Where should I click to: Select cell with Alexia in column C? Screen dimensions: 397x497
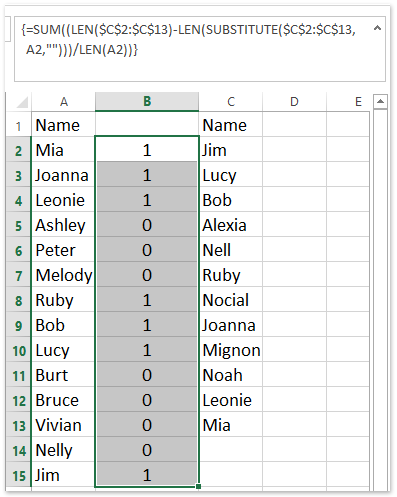(231, 225)
